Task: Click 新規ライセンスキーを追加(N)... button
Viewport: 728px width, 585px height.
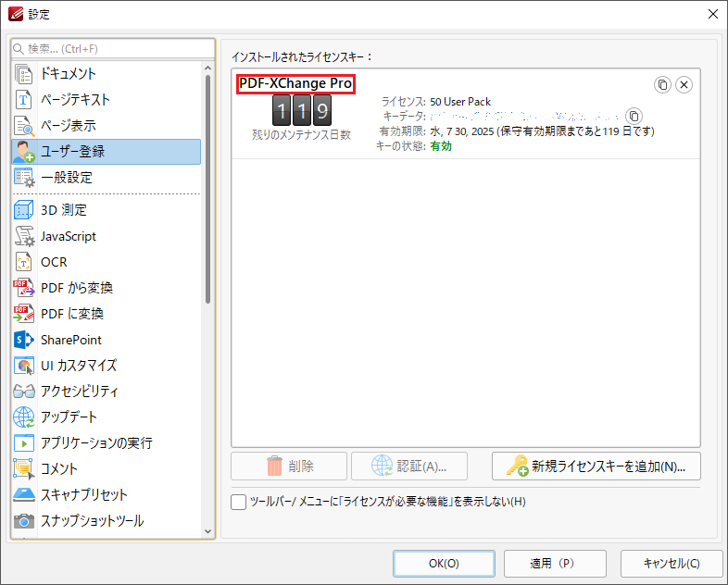Action: tap(596, 467)
